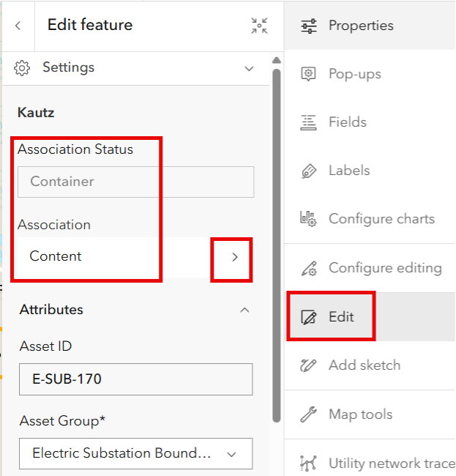Select the Labels tag icon
The image size is (456, 476).
[x=309, y=171]
